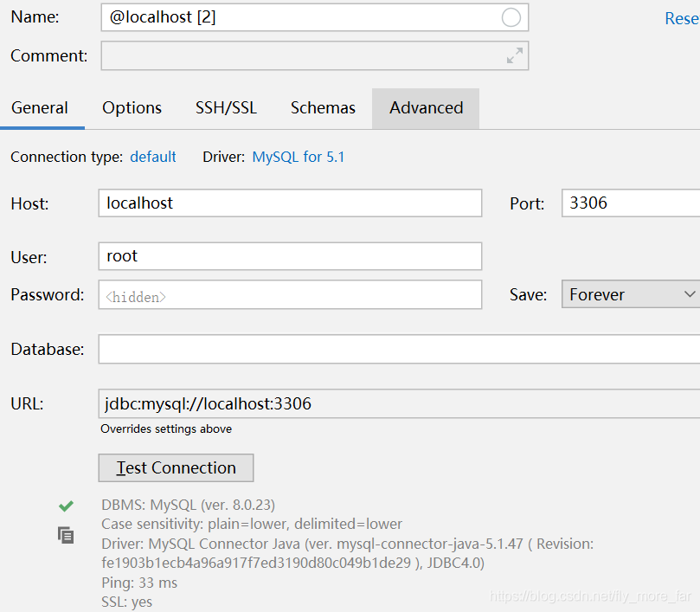Viewport: 700px width, 612px height.
Task: Click the color circle in the Name field
Action: click(x=511, y=17)
